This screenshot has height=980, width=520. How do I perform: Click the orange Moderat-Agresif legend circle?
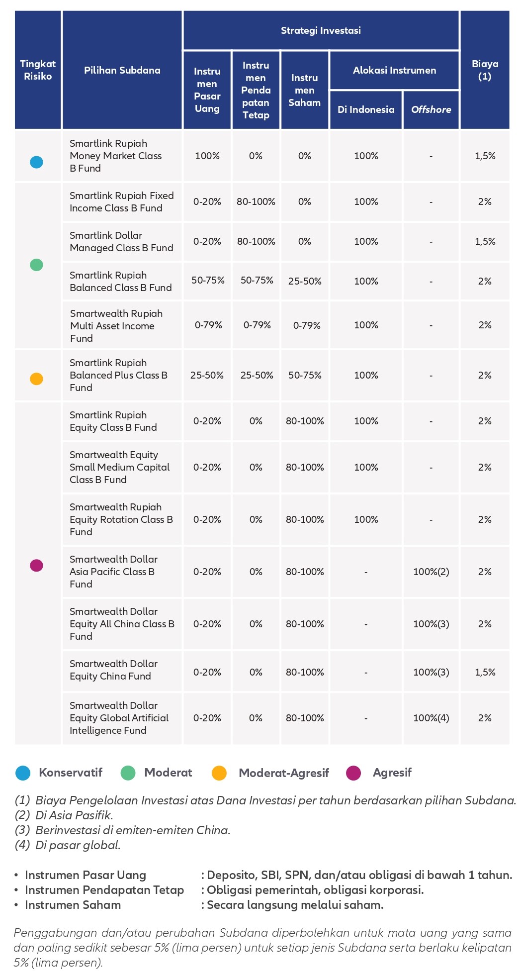click(x=219, y=773)
